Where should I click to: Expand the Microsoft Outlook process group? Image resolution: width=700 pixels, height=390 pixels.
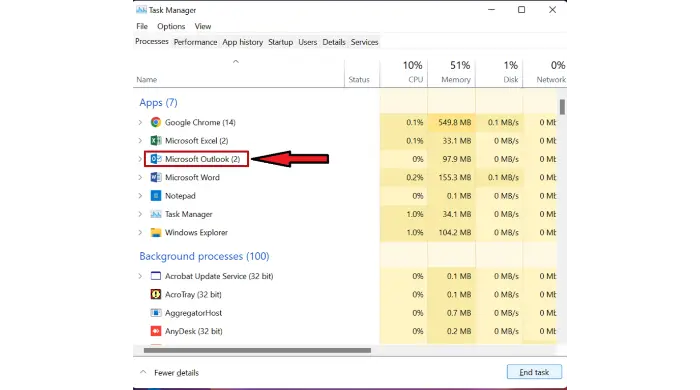[x=140, y=159]
